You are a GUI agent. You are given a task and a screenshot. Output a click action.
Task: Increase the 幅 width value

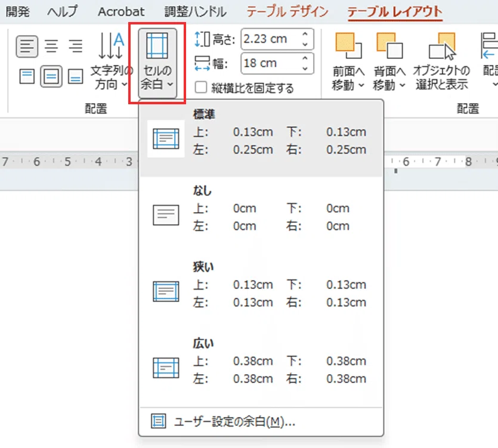click(305, 58)
